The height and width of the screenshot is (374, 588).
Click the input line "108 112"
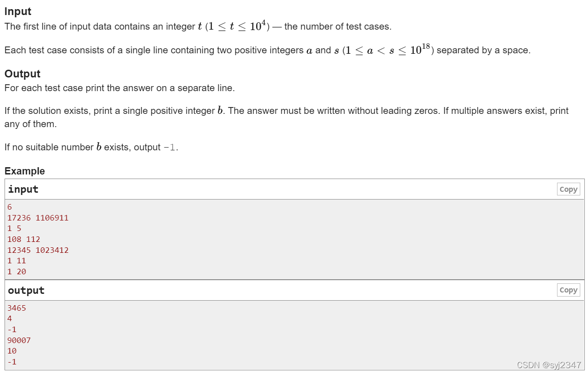pos(24,239)
